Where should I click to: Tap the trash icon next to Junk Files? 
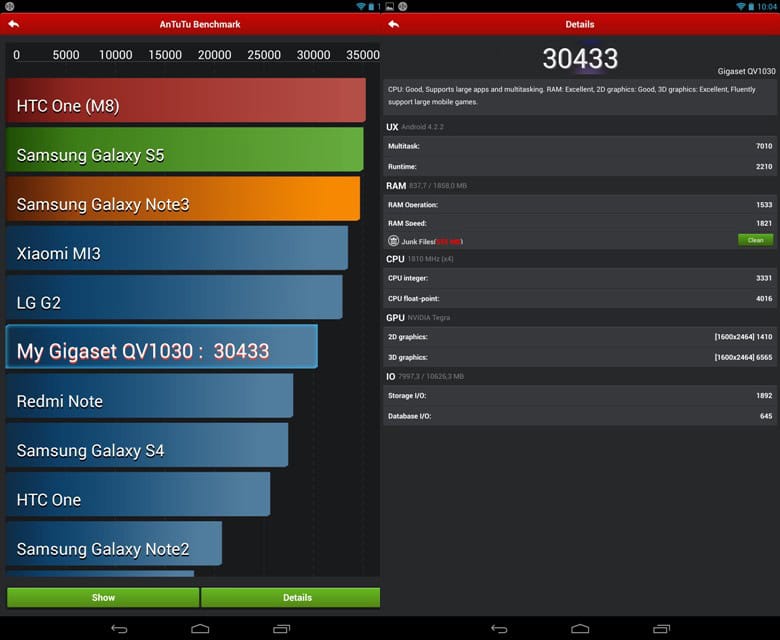pyautogui.click(x=393, y=241)
